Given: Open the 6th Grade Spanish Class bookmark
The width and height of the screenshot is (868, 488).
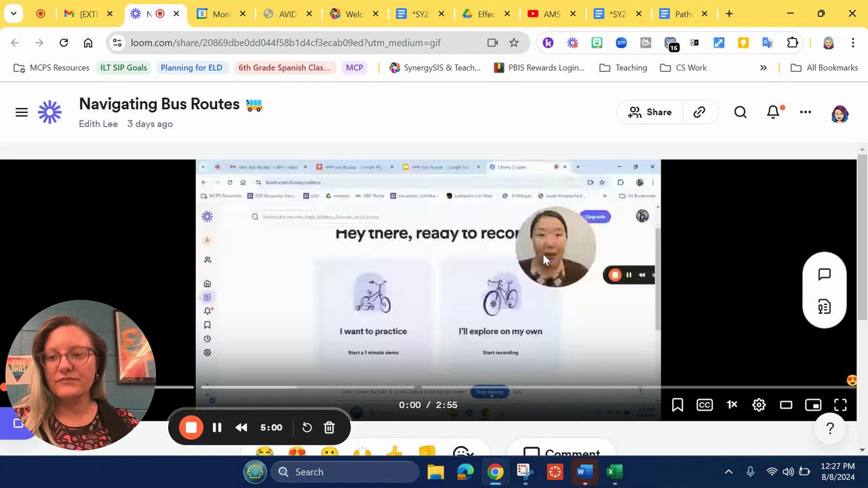Looking at the screenshot, I should click(x=284, y=68).
